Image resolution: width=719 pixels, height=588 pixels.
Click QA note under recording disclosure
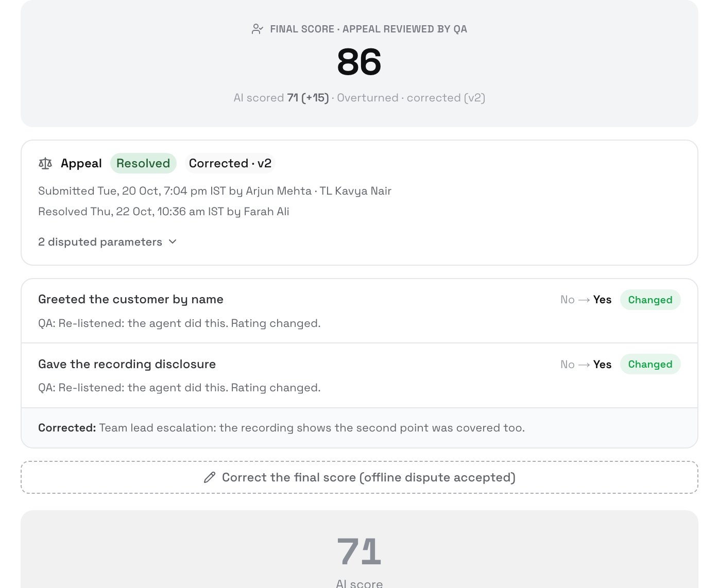coord(179,388)
